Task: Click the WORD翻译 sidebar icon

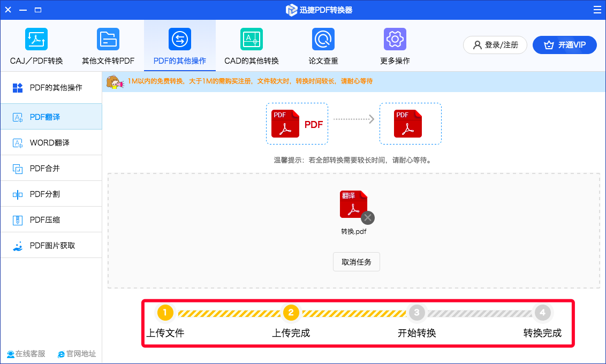Action: point(17,143)
